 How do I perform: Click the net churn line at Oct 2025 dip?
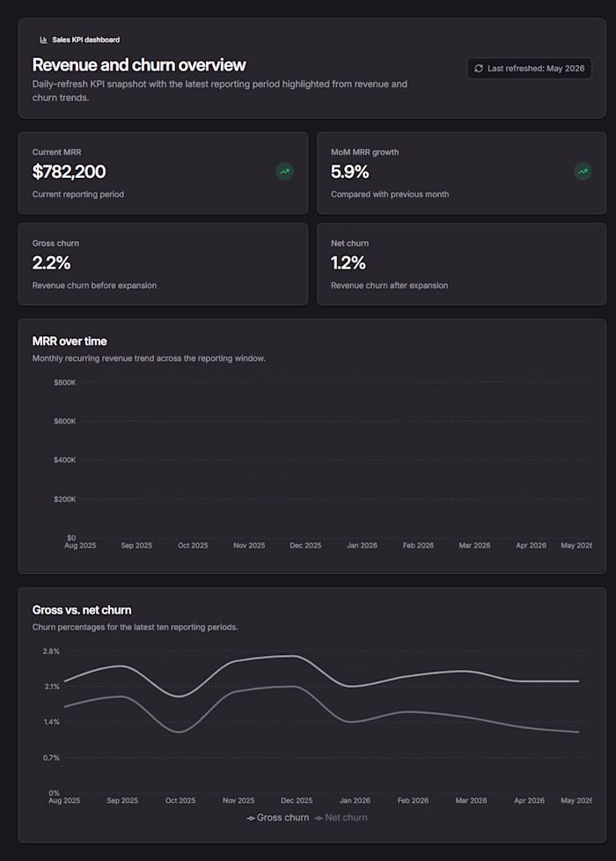click(x=180, y=732)
